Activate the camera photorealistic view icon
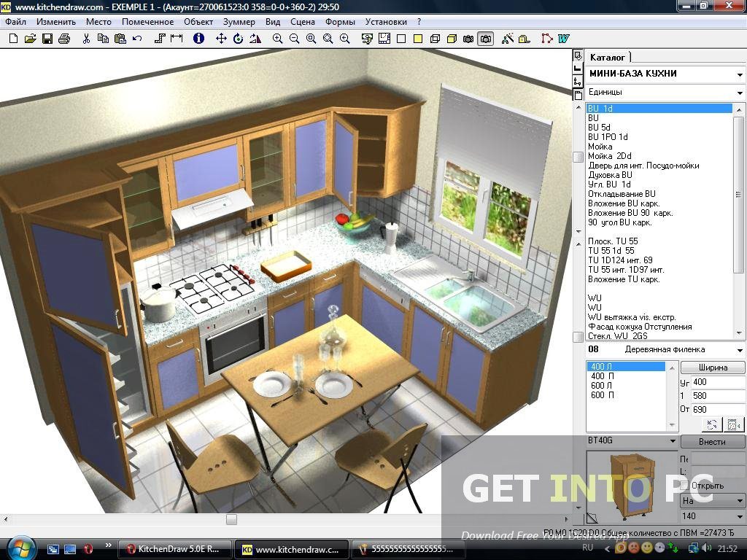 (x=486, y=38)
